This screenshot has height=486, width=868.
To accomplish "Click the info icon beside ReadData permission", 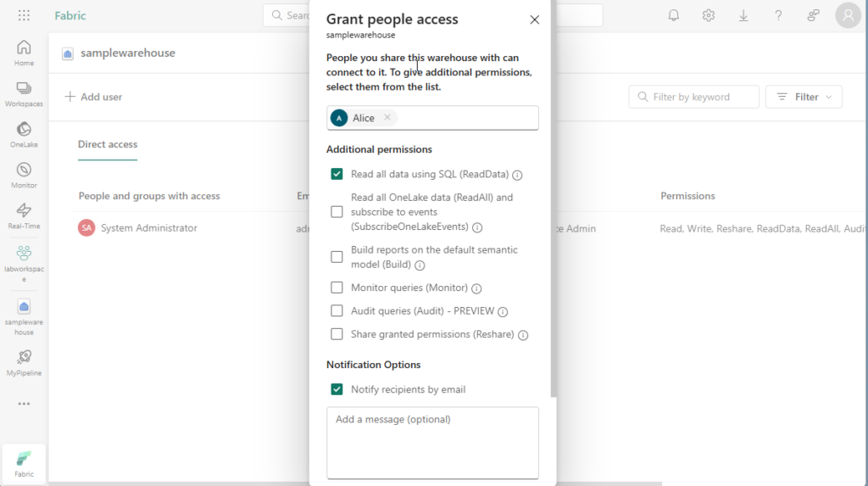I will pyautogui.click(x=517, y=176).
